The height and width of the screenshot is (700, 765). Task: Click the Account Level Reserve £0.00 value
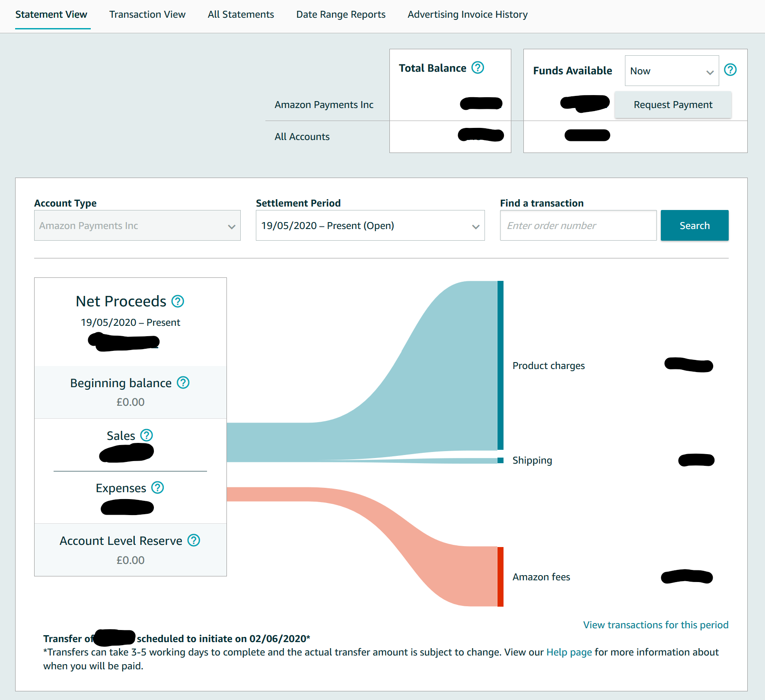point(131,560)
